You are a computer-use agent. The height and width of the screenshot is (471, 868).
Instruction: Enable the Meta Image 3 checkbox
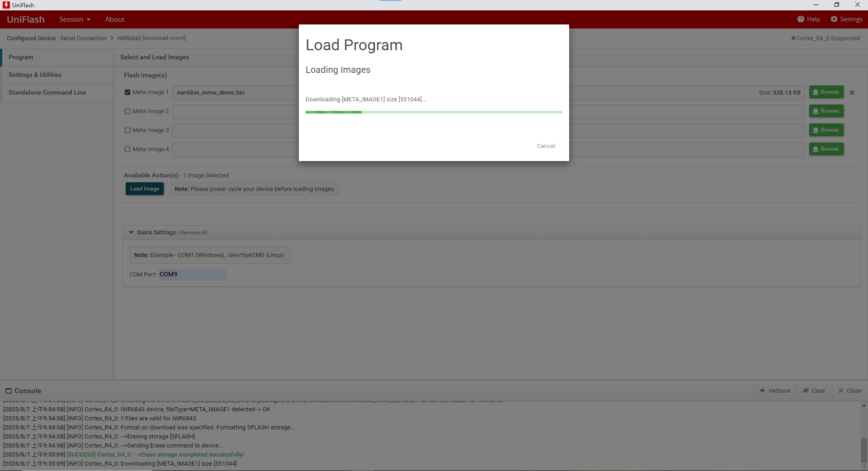127,130
